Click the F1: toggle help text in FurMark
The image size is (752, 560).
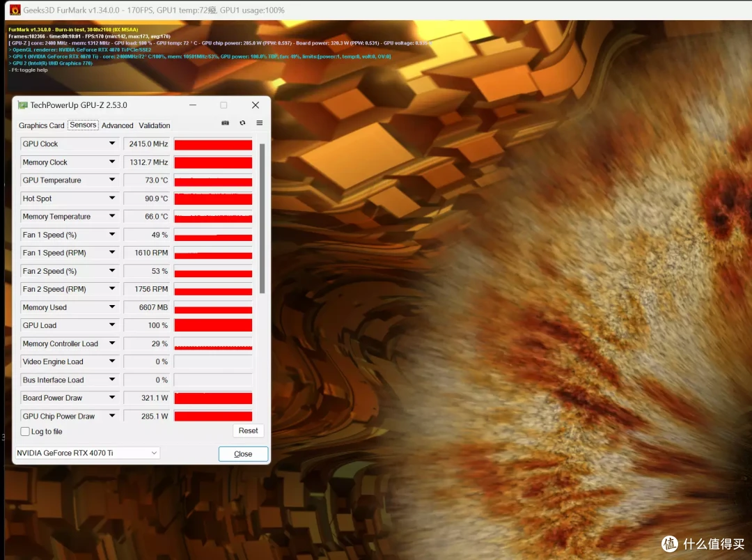tap(29, 70)
